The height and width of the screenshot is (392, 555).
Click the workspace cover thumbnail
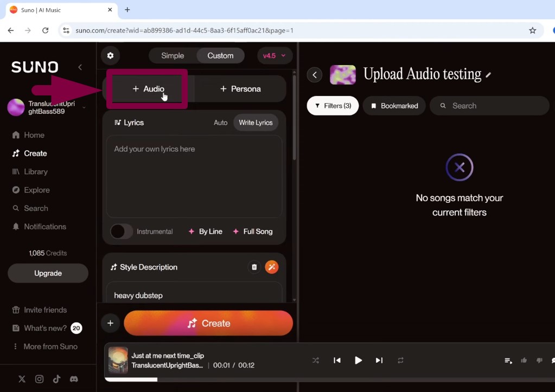343,75
